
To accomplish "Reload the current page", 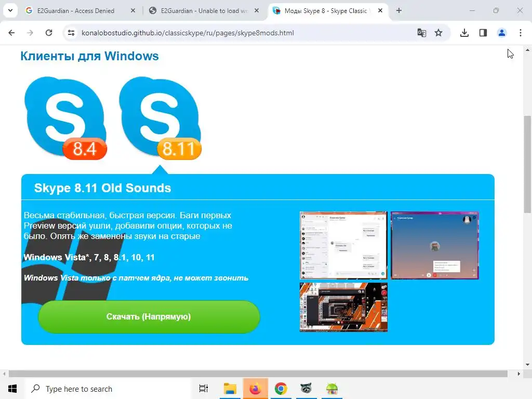I will coord(49,33).
